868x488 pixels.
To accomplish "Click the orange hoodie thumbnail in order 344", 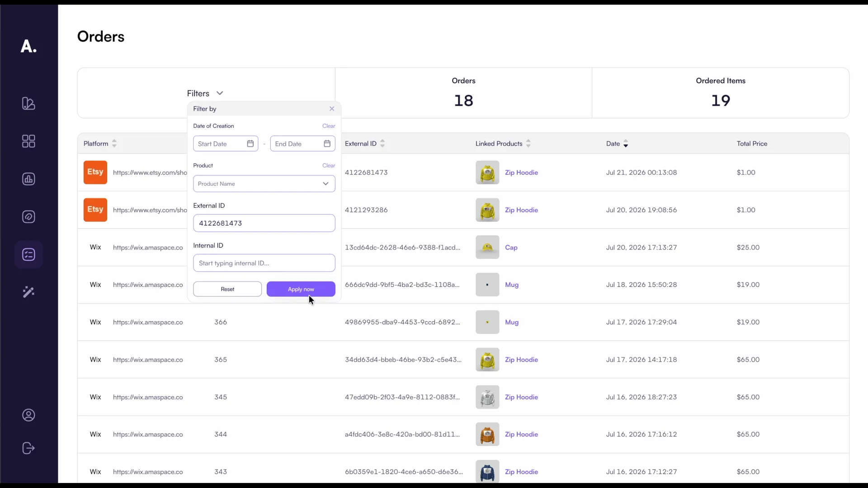I will tap(487, 434).
